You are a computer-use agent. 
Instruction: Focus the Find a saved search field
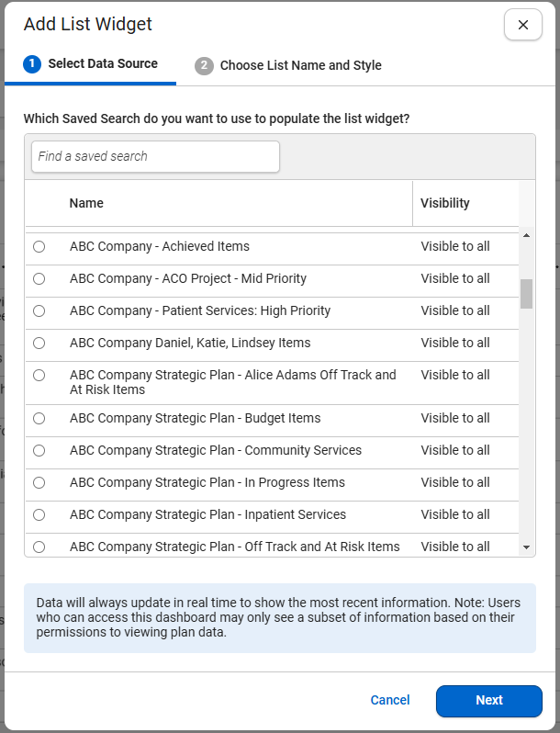pyautogui.click(x=155, y=156)
